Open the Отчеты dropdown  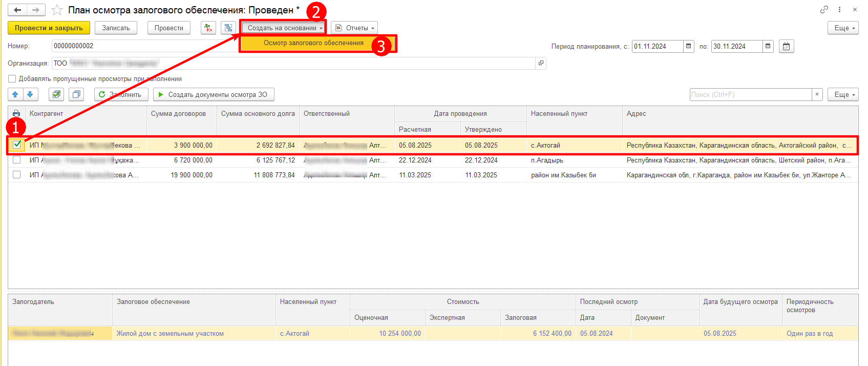click(x=355, y=28)
